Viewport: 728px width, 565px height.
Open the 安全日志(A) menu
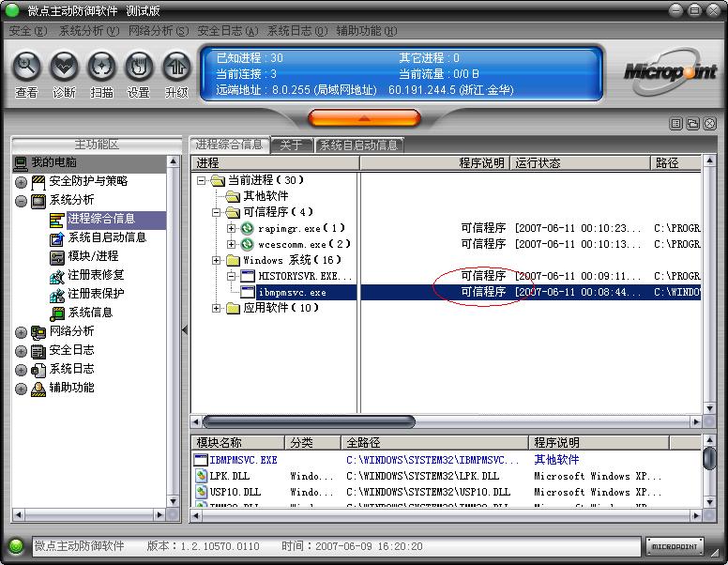228,31
